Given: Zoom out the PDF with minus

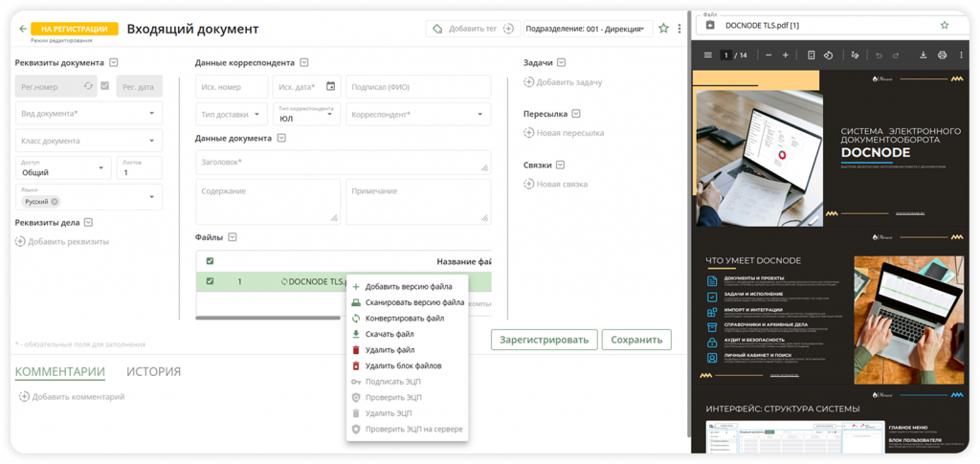Looking at the screenshot, I should 768,55.
